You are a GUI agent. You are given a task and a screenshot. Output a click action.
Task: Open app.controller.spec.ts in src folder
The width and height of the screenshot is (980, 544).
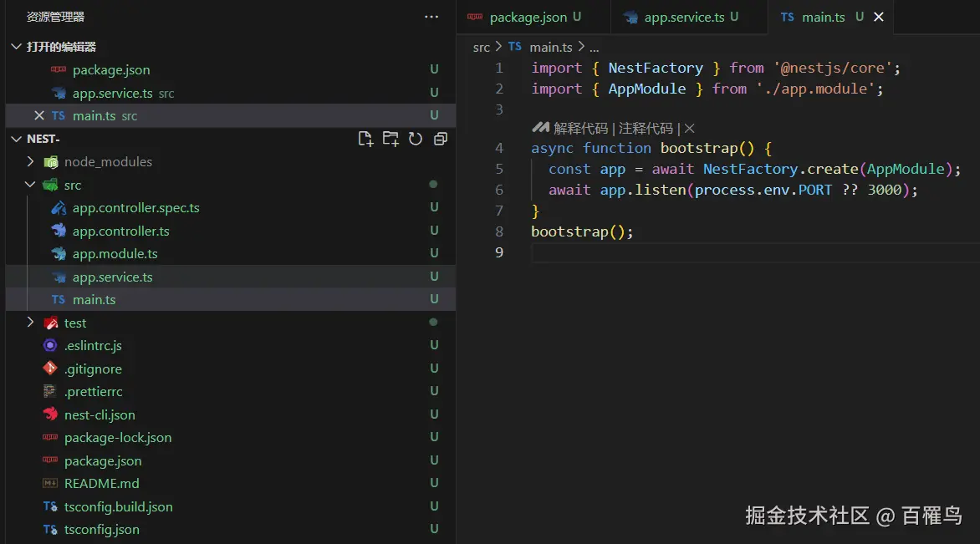[231, 208]
